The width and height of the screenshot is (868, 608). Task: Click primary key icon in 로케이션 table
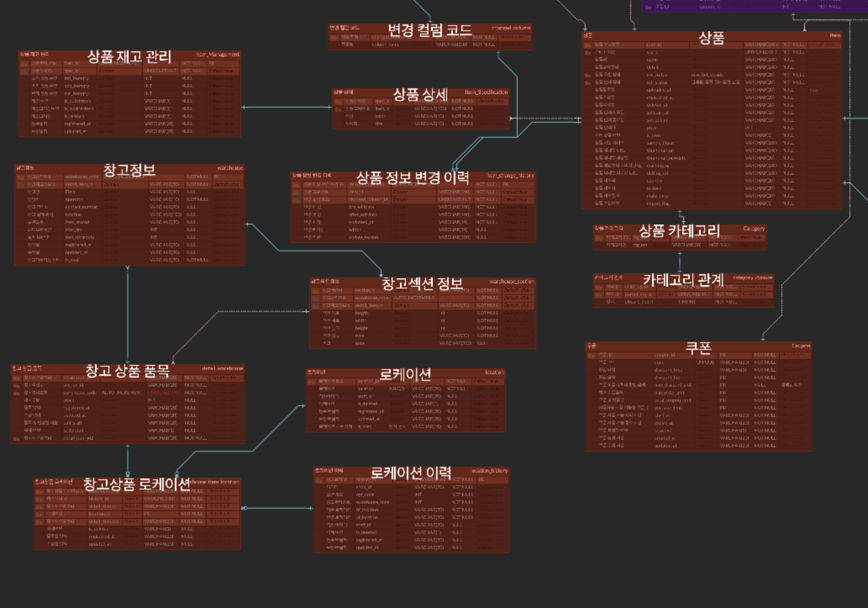point(311,382)
